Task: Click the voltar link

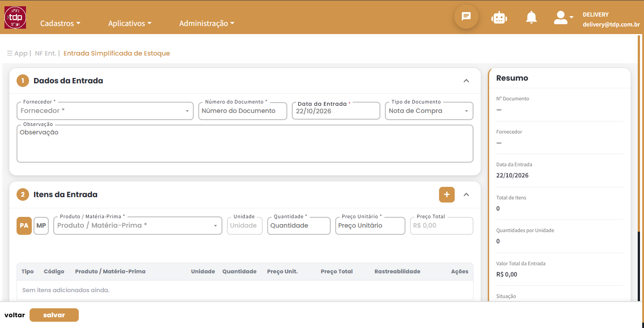Action: (x=15, y=315)
